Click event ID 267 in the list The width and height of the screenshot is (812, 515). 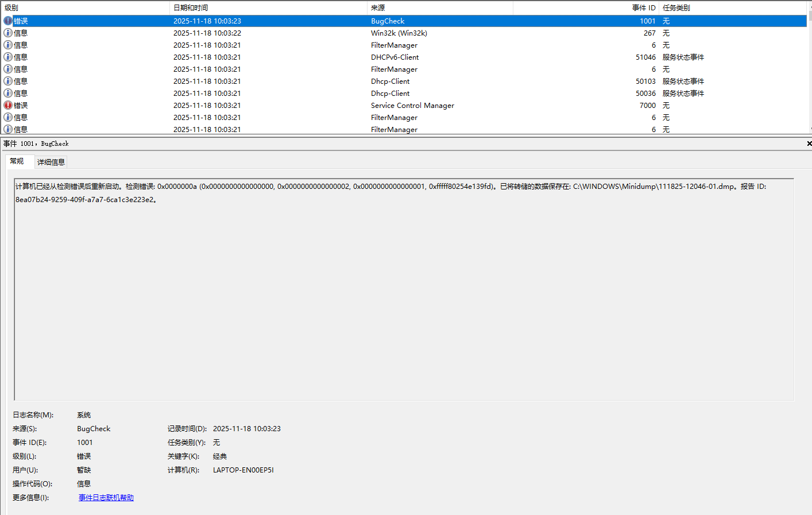[x=649, y=33]
